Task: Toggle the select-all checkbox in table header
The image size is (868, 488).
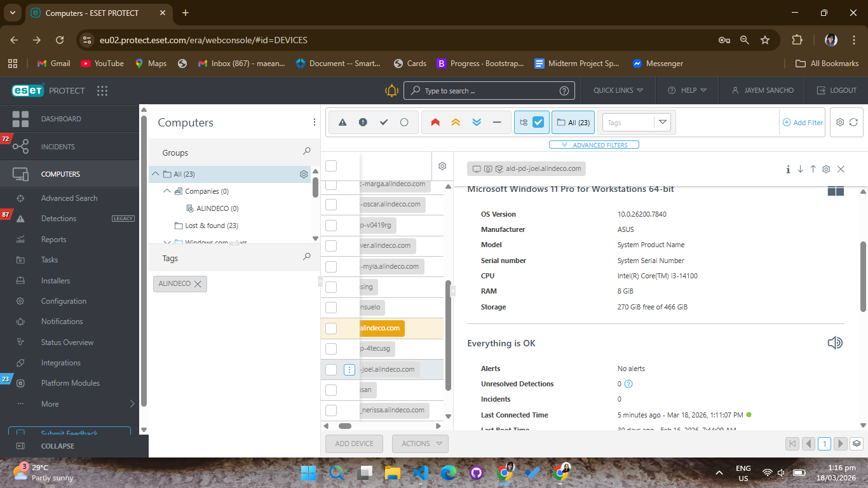Action: coord(331,166)
